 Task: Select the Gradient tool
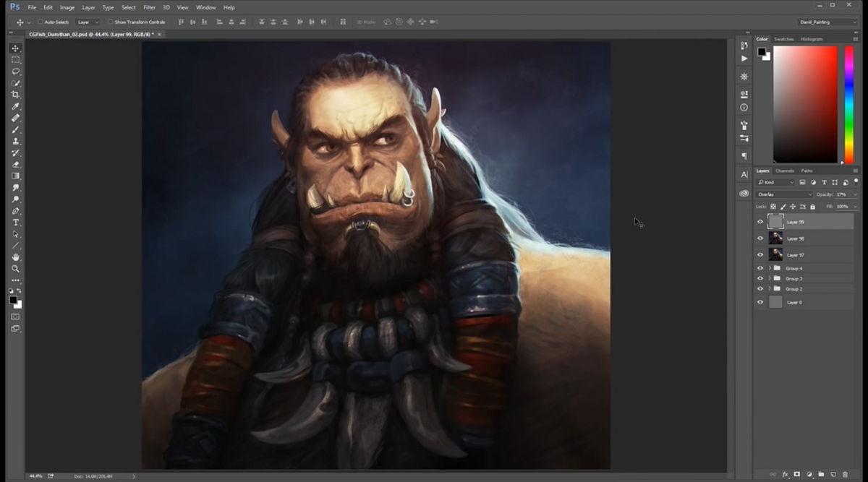(x=16, y=176)
